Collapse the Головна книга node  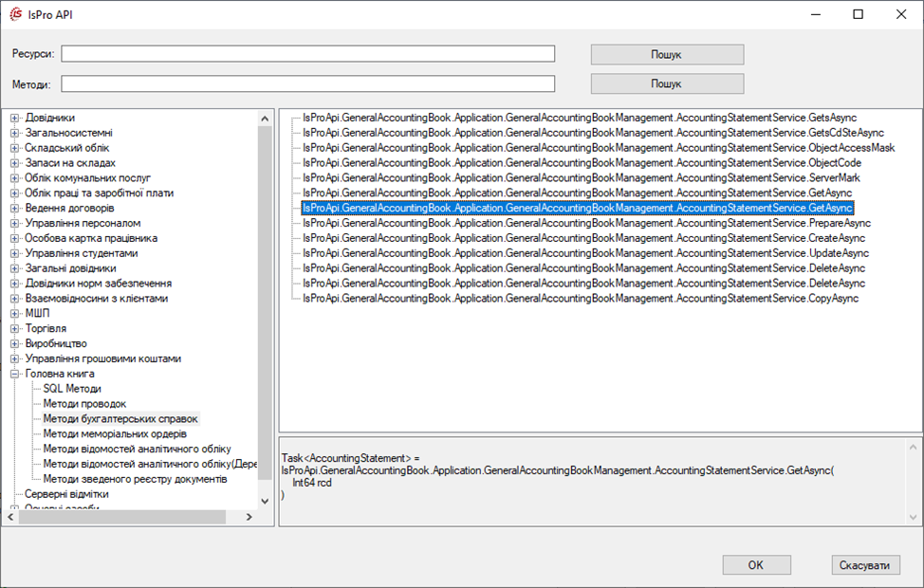(x=15, y=374)
